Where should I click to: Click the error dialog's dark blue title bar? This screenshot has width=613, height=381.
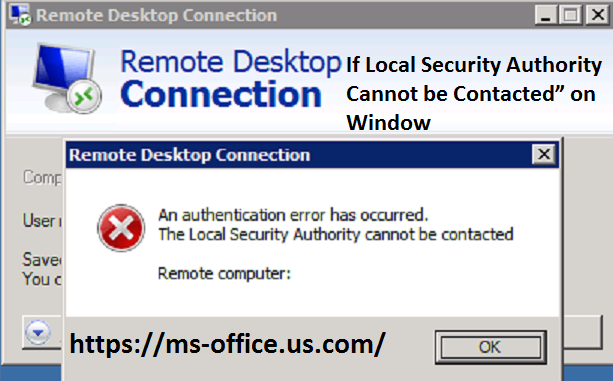point(299,155)
